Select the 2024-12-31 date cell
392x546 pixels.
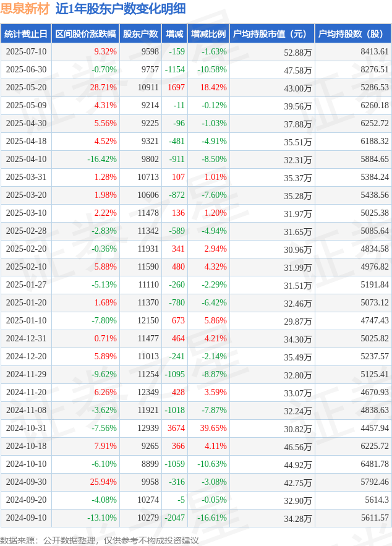26,338
